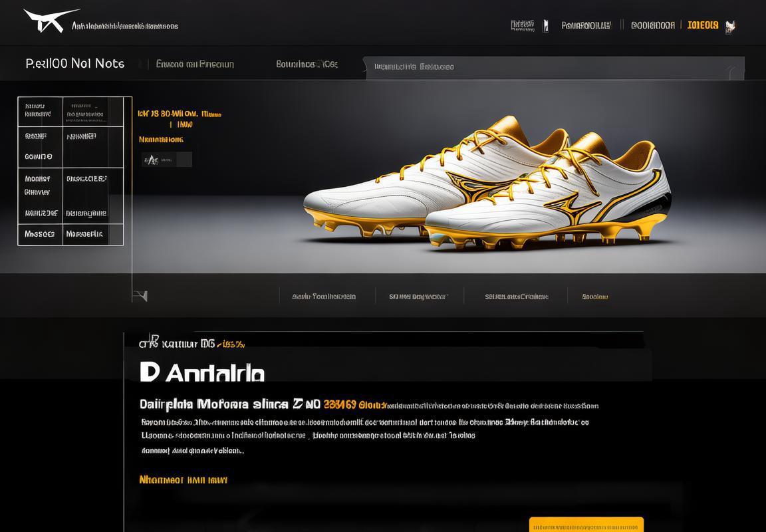The image size is (766, 532).
Task: Select the top-left cell of the spec table
Action: click(41, 111)
